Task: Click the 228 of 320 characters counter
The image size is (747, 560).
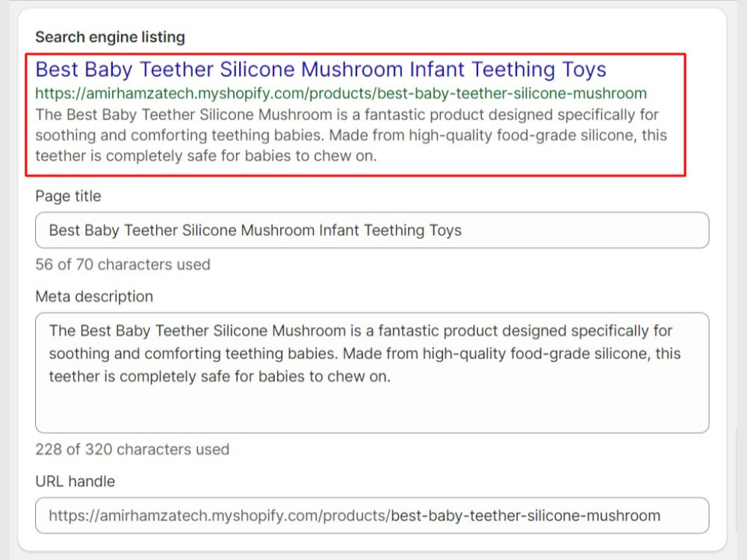Action: click(132, 449)
